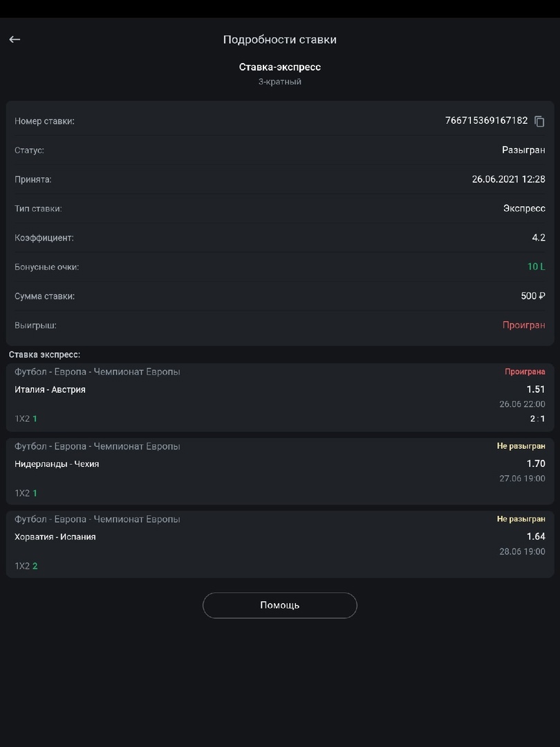This screenshot has height=747, width=560.
Task: Tap the 500 ₽ bet amount
Action: (x=532, y=296)
